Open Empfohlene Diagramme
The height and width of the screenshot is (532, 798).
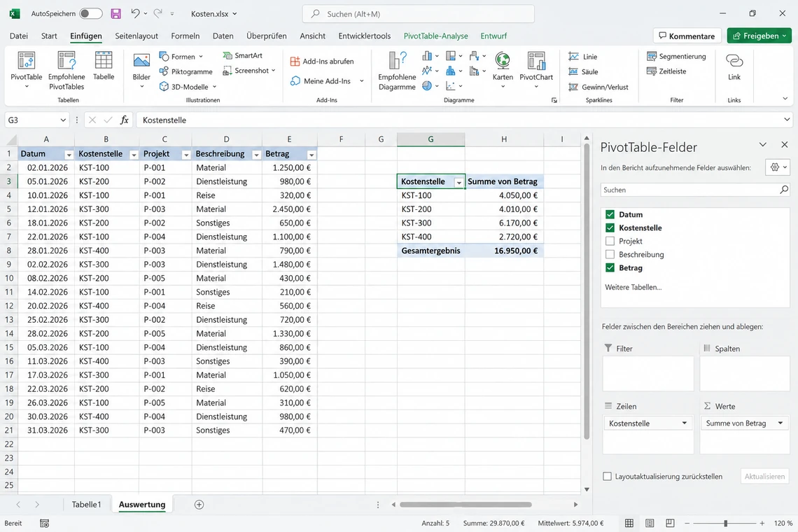[x=397, y=70]
